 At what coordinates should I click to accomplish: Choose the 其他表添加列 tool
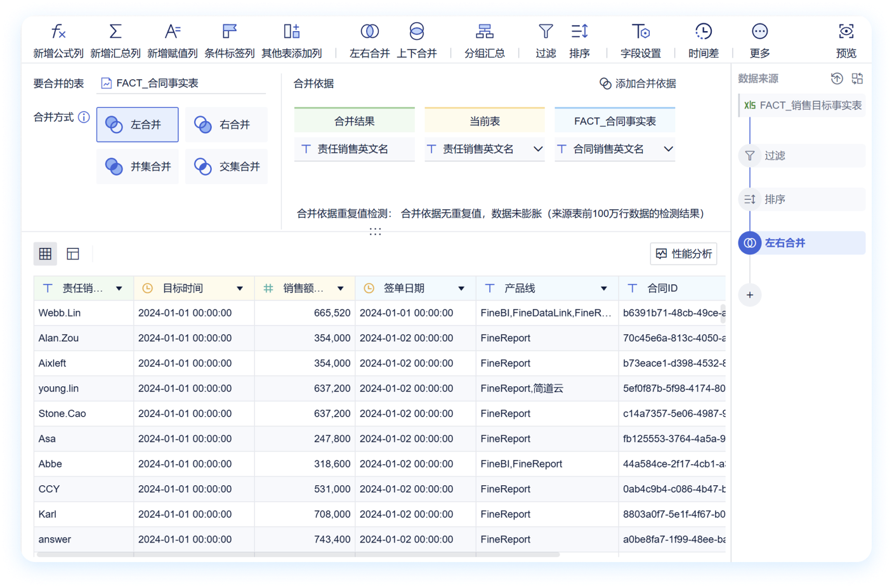click(292, 41)
